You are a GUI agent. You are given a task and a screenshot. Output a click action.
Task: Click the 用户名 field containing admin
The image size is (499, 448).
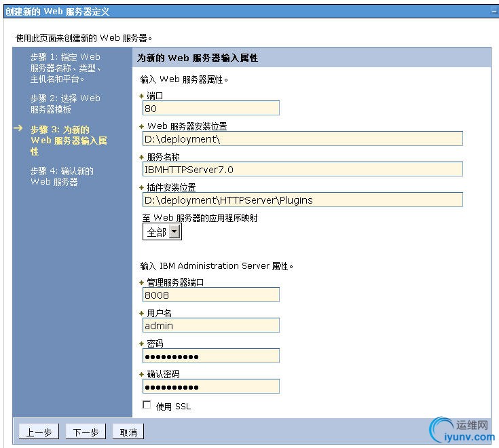[211, 325]
